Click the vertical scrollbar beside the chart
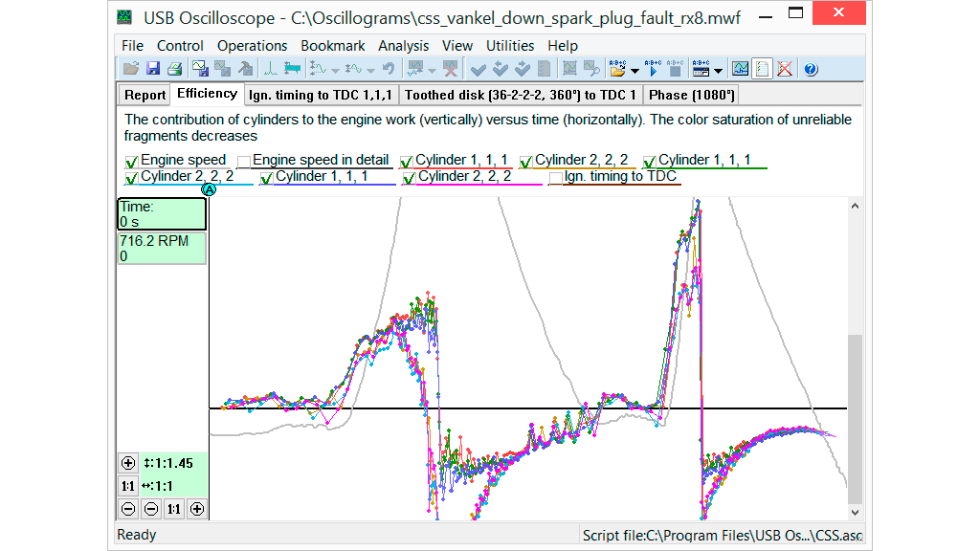Screen dimensions: 980x551 pyautogui.click(x=855, y=421)
